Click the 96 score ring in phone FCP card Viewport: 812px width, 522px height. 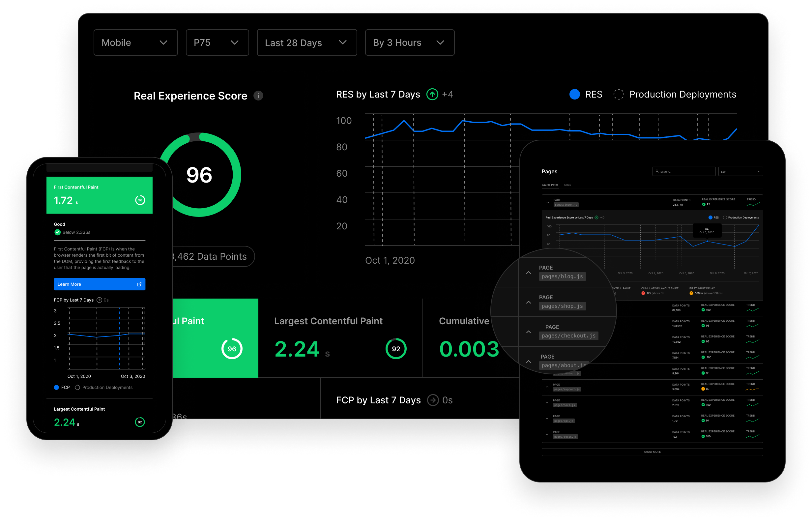pos(140,200)
